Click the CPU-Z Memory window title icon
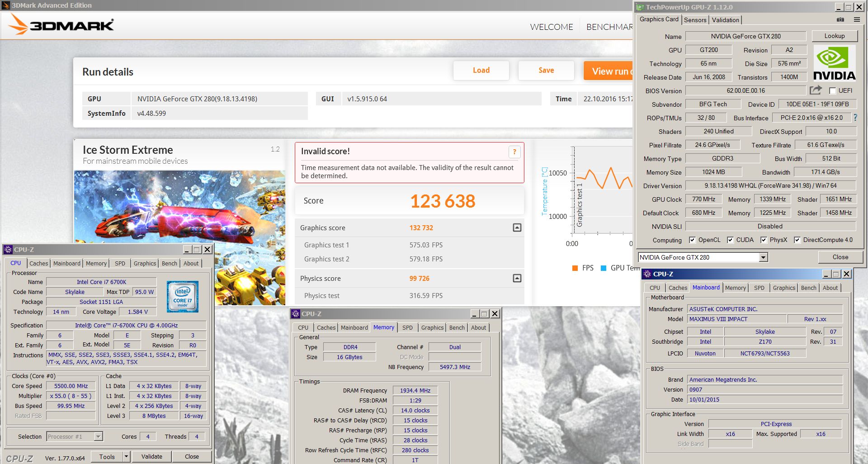Image resolution: width=868 pixels, height=464 pixels. tap(296, 313)
